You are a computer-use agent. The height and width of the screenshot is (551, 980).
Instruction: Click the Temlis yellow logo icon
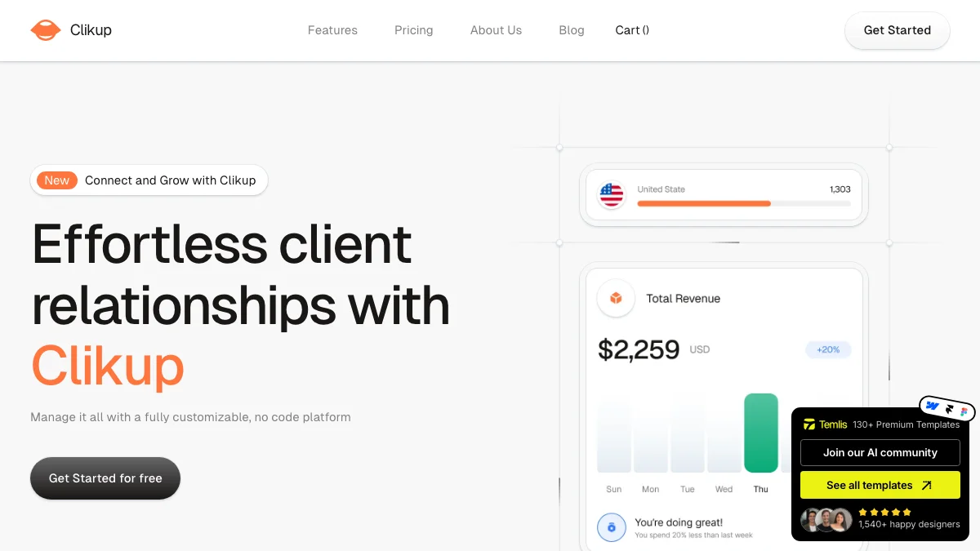coord(809,424)
